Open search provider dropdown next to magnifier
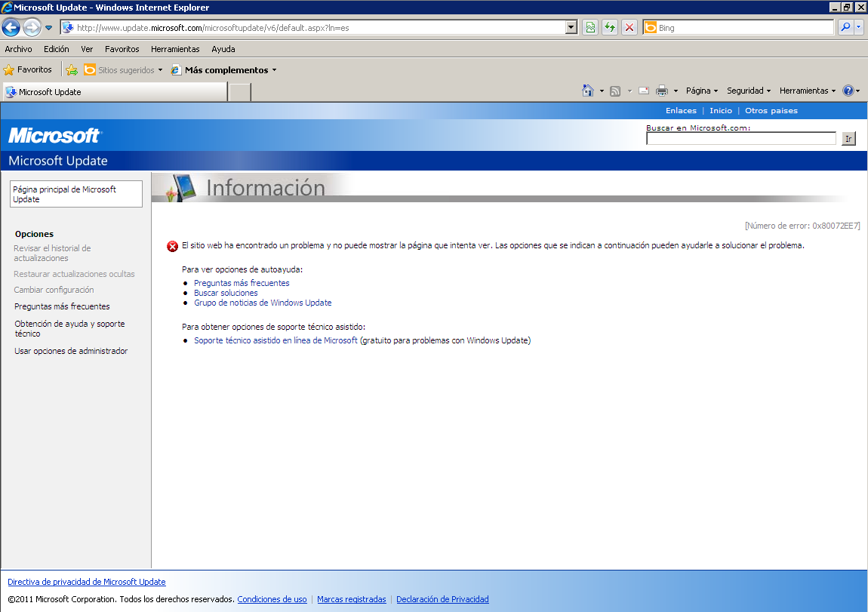Viewport: 868px width, 612px height. 859,27
